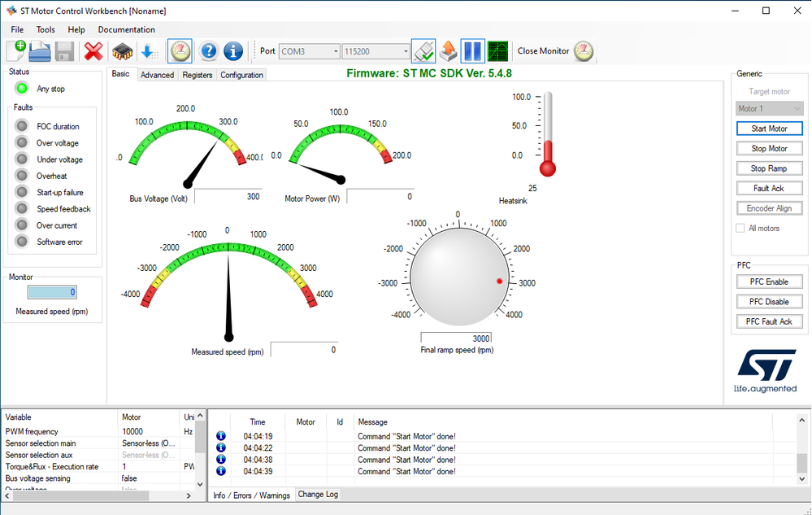Click gauge icon beside Close Monitor
The width and height of the screenshot is (812, 515).
tap(584, 50)
